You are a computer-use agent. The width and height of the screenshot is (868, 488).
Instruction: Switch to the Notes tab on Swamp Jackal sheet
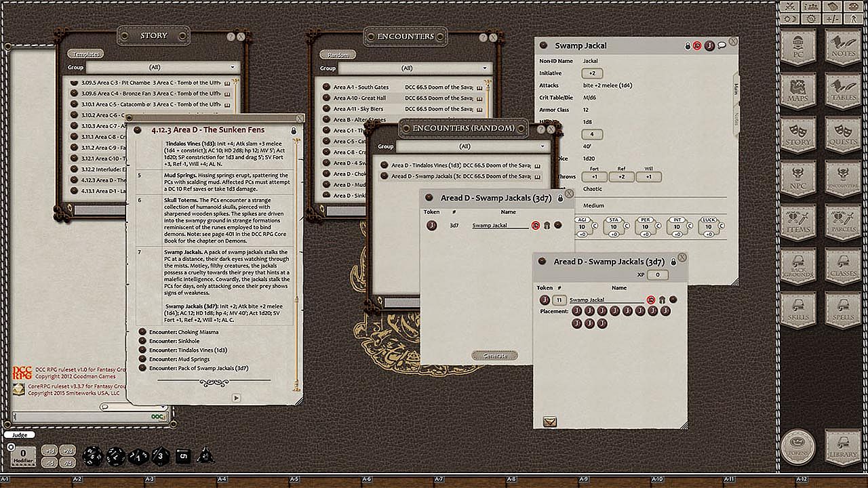point(736,118)
